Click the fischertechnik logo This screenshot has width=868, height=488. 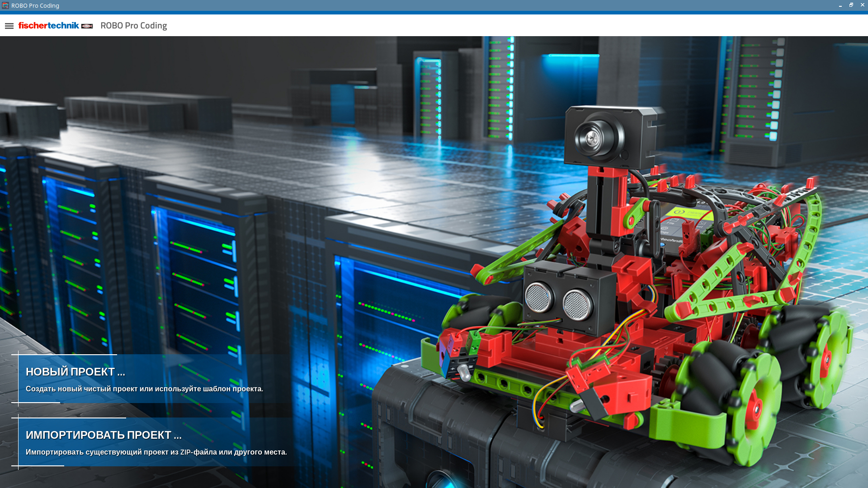pos(56,26)
